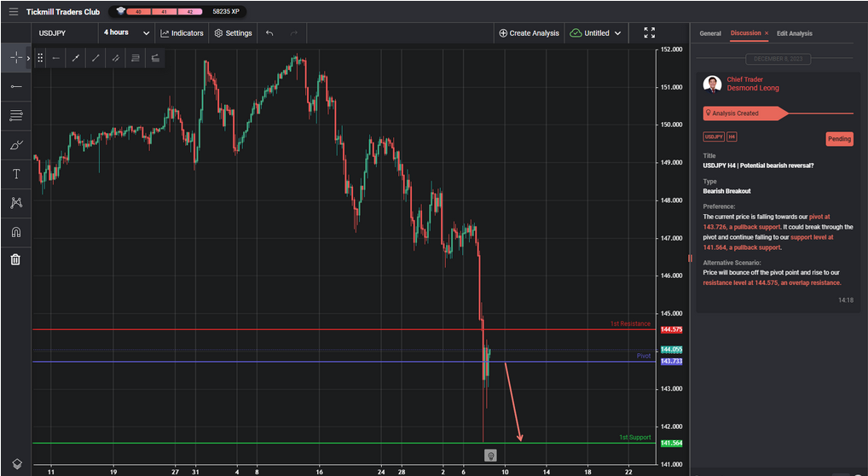Screen dimensions: 868x476
Task: Click the 141.564 support price label
Action: click(672, 444)
